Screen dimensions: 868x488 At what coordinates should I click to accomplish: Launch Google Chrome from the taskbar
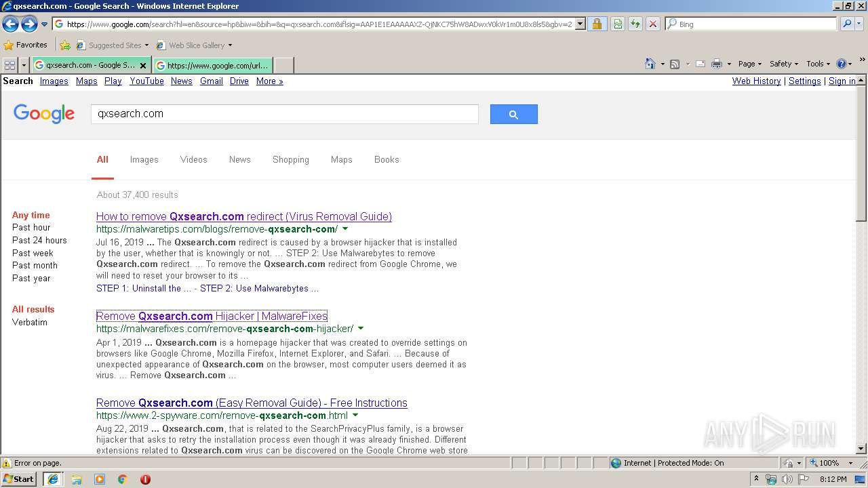point(123,479)
